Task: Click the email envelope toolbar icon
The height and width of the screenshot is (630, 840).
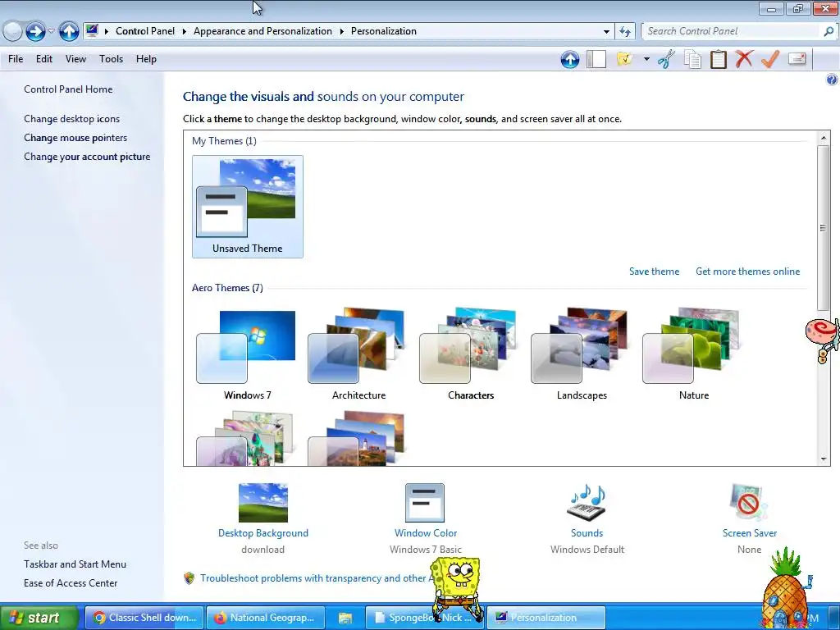Action: click(x=797, y=58)
